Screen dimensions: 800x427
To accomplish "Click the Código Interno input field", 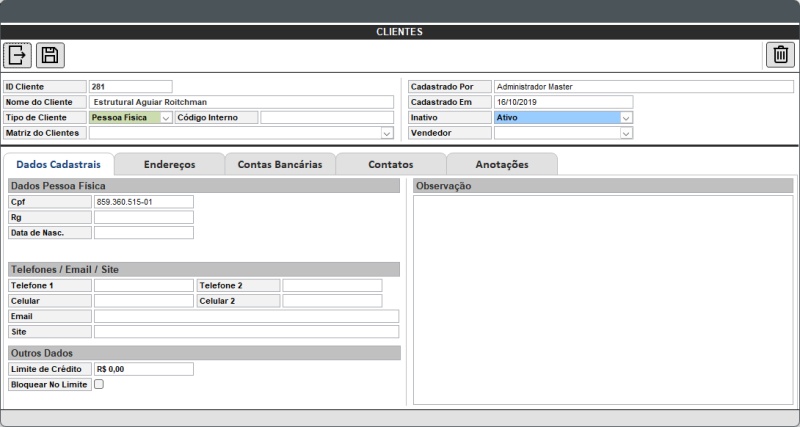I will coord(327,118).
